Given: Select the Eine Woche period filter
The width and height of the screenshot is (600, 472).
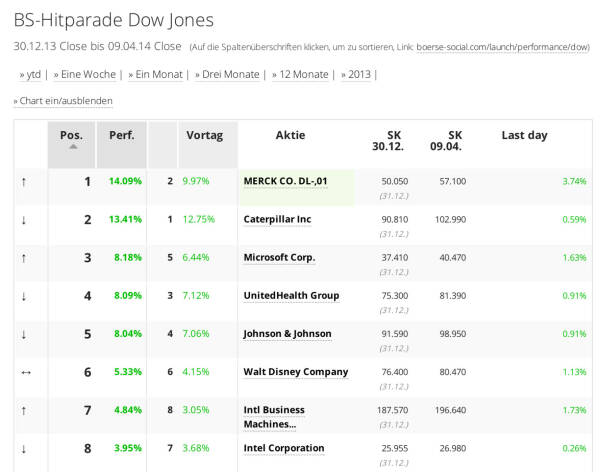Looking at the screenshot, I should [85, 74].
